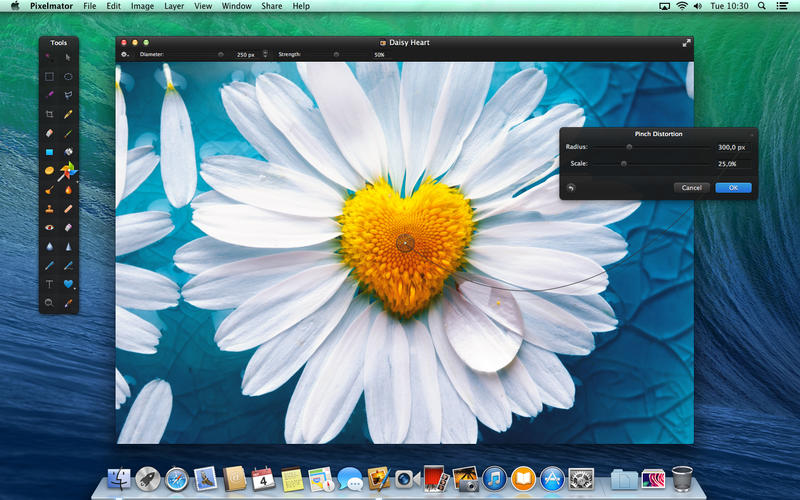The height and width of the screenshot is (500, 800).
Task: Activate the Zoom magnifier tool
Action: tap(49, 302)
